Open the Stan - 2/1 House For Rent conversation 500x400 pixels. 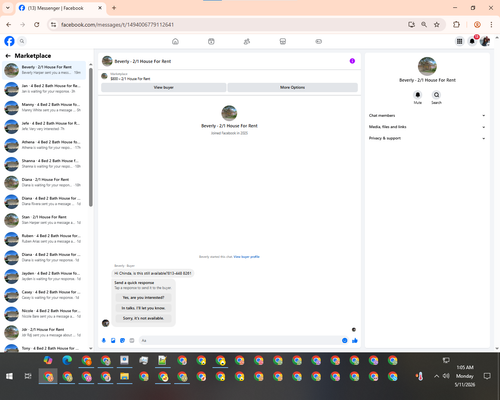click(44, 220)
